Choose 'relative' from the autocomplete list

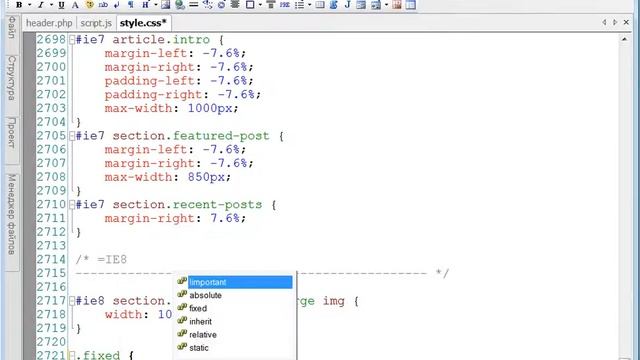(x=235, y=334)
